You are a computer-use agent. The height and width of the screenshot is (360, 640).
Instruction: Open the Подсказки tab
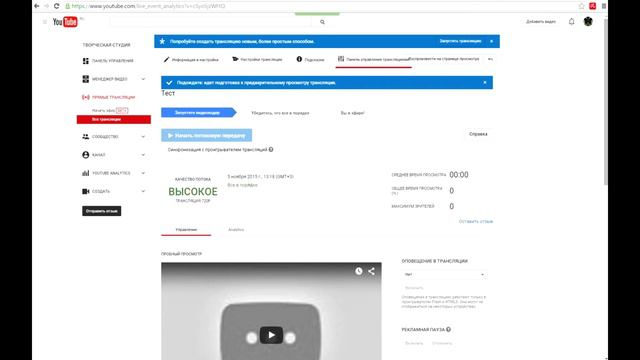click(310, 60)
